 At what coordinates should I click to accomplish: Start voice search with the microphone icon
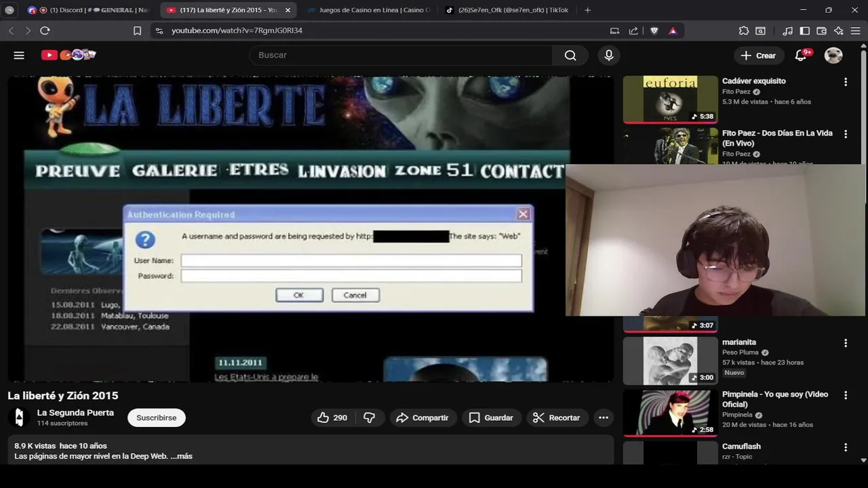coord(609,56)
